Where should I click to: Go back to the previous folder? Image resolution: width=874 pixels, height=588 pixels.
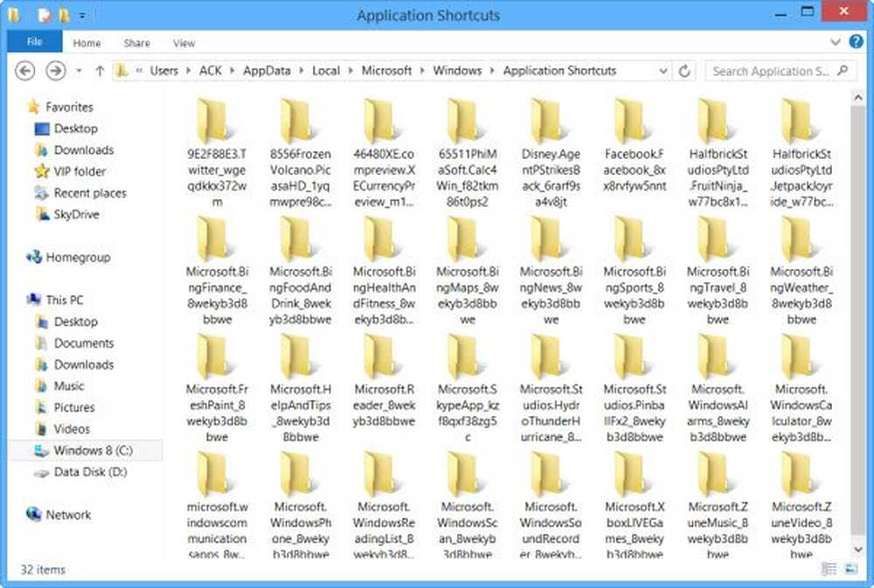pyautogui.click(x=25, y=71)
